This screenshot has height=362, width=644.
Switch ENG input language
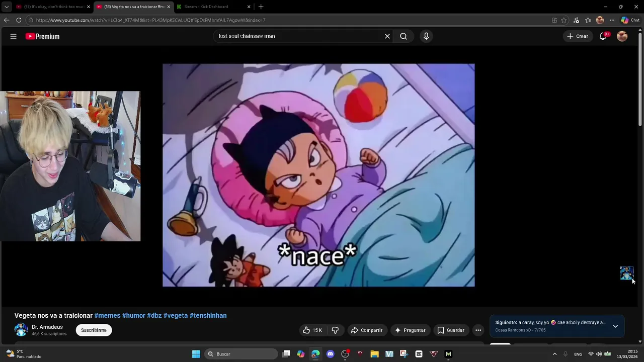(x=578, y=354)
